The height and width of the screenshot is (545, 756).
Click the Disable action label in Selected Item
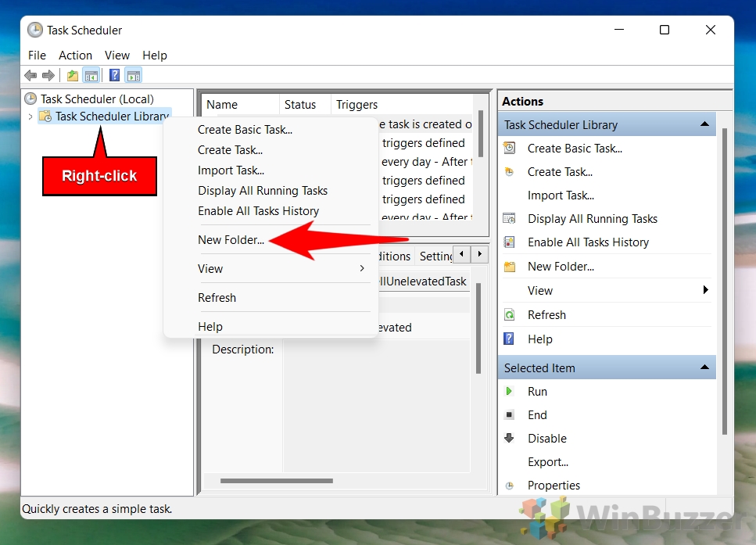[x=547, y=439]
